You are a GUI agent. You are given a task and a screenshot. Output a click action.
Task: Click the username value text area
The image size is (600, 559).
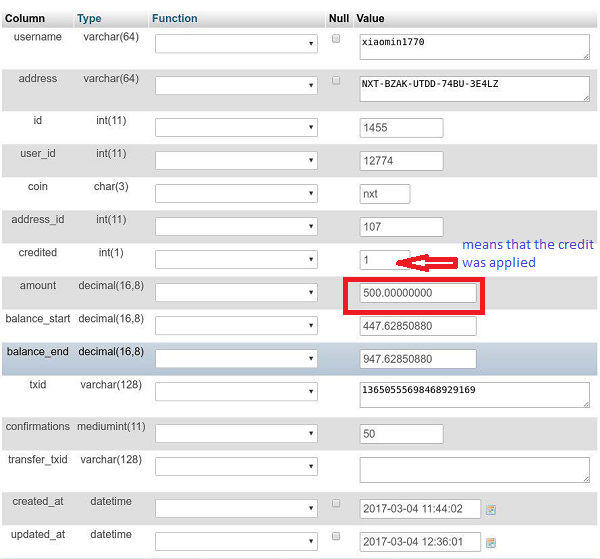[474, 45]
